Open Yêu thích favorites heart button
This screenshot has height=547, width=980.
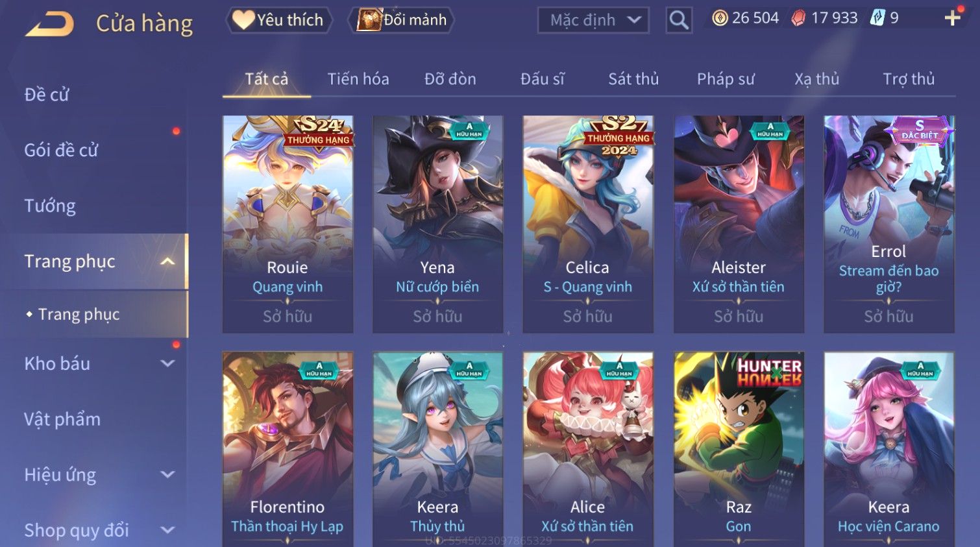[x=278, y=20]
